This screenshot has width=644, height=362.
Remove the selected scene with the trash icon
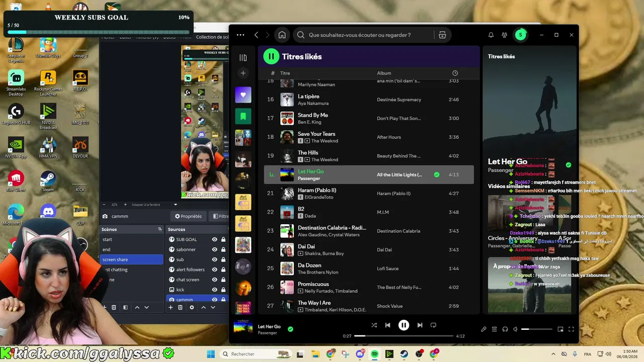[114, 307]
